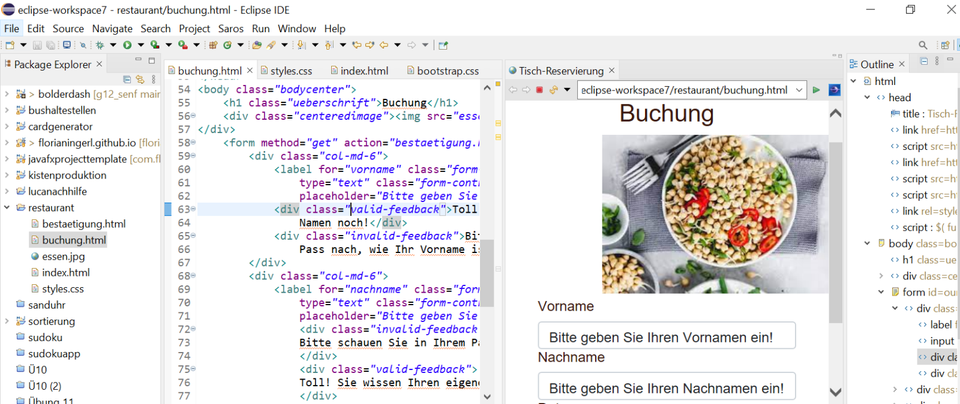Click the red Stop button in browser view
This screenshot has height=404, width=960.
tap(539, 90)
